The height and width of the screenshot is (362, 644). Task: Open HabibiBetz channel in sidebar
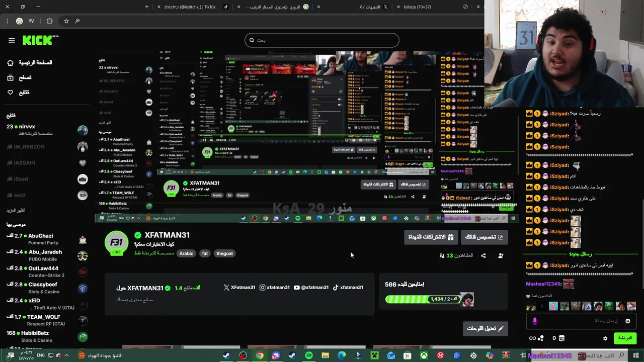point(47,336)
